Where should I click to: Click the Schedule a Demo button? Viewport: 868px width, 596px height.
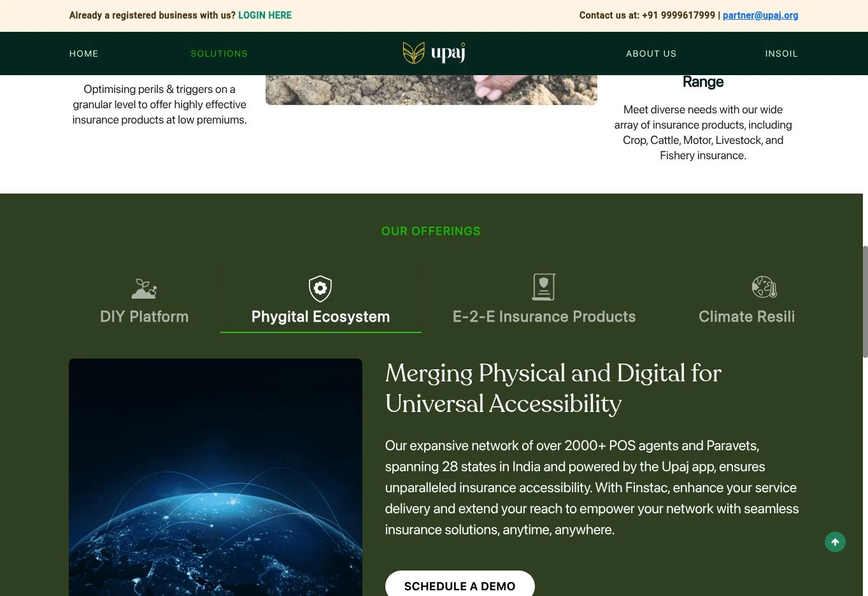point(460,584)
